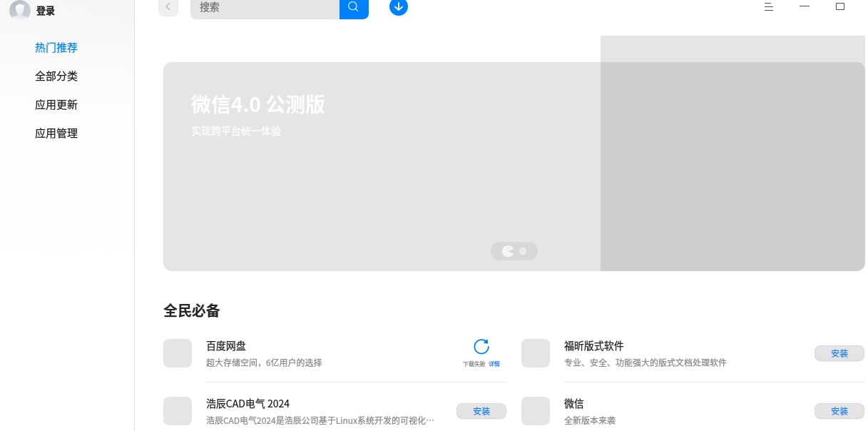Image resolution: width=868 pixels, height=431 pixels.
Task: Focus the 搜索 search field
Action: tap(265, 7)
